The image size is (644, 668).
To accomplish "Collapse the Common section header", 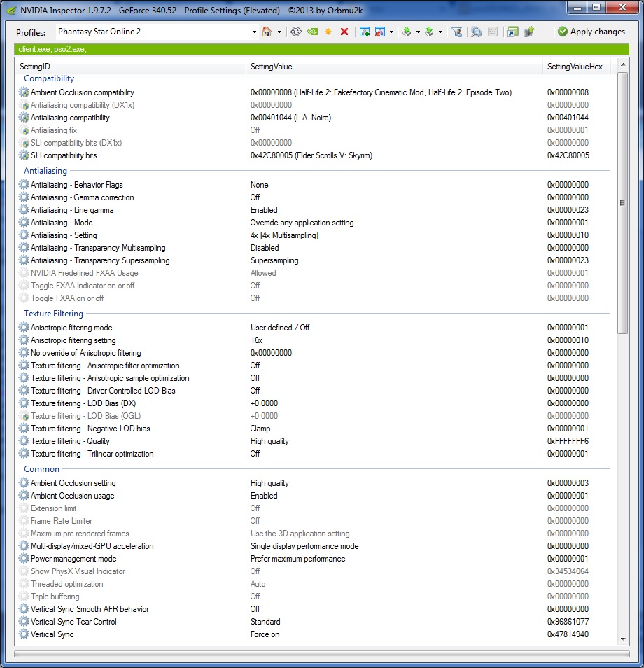I will 42,469.
